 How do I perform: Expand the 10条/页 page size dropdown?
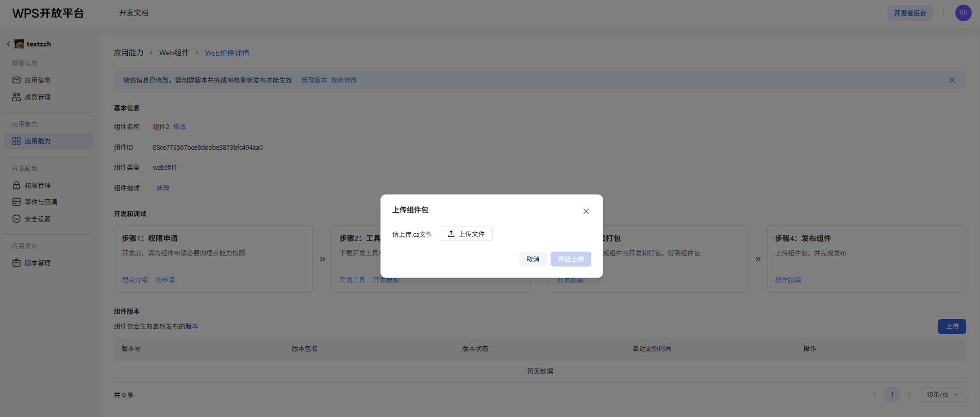(x=942, y=395)
